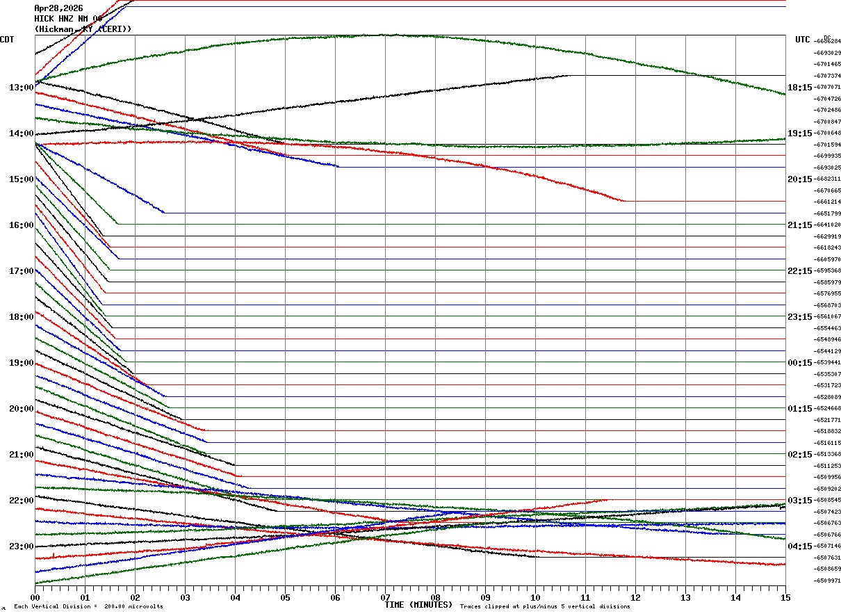This screenshot has height=616, width=841.
Task: Click the DC offset value -6693029
Action: coord(827,53)
